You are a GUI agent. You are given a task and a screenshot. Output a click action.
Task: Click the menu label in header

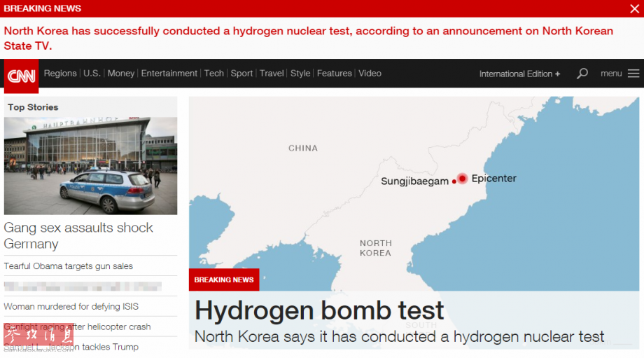click(x=611, y=74)
